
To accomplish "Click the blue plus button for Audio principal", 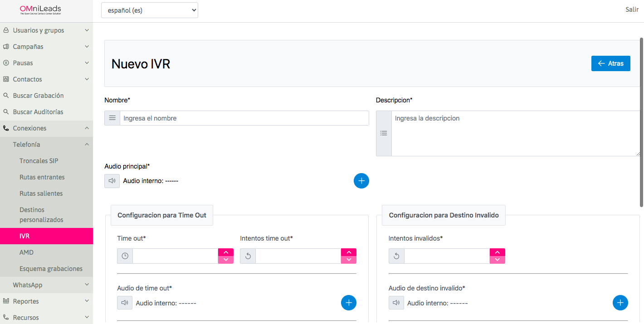I will tap(361, 181).
